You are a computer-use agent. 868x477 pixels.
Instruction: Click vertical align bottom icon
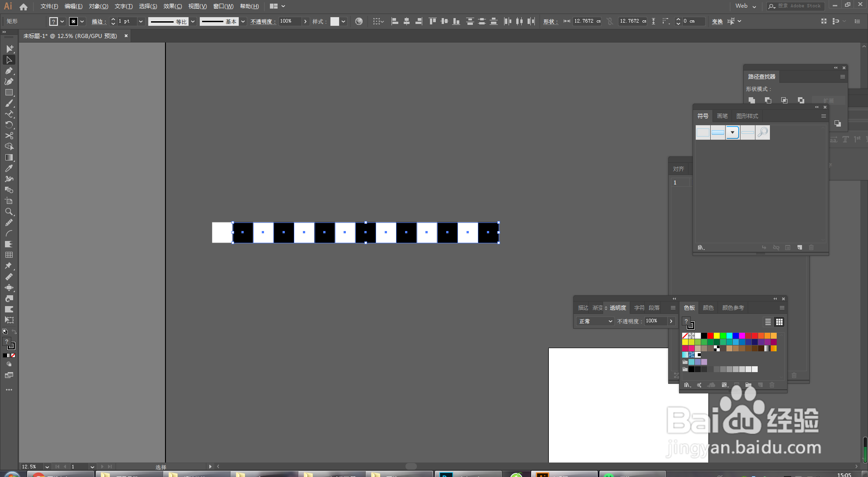point(456,21)
